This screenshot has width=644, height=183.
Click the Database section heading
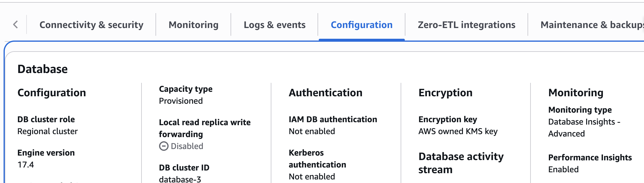pyautogui.click(x=43, y=69)
